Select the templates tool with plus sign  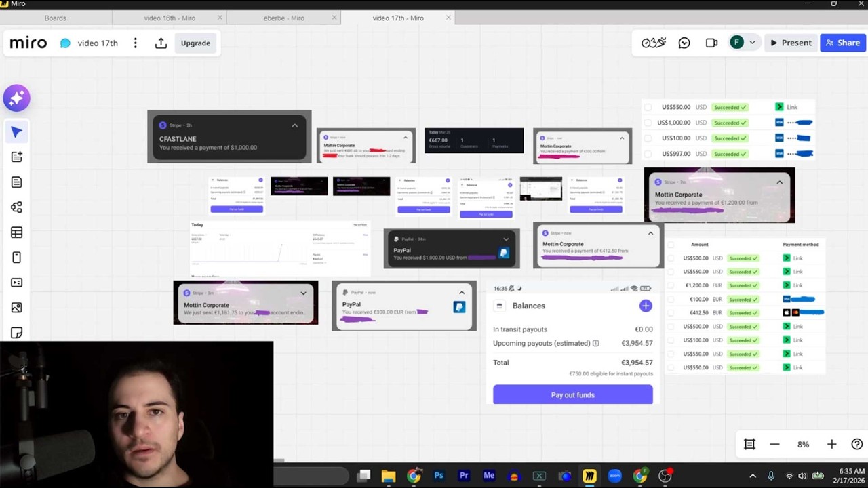16,157
